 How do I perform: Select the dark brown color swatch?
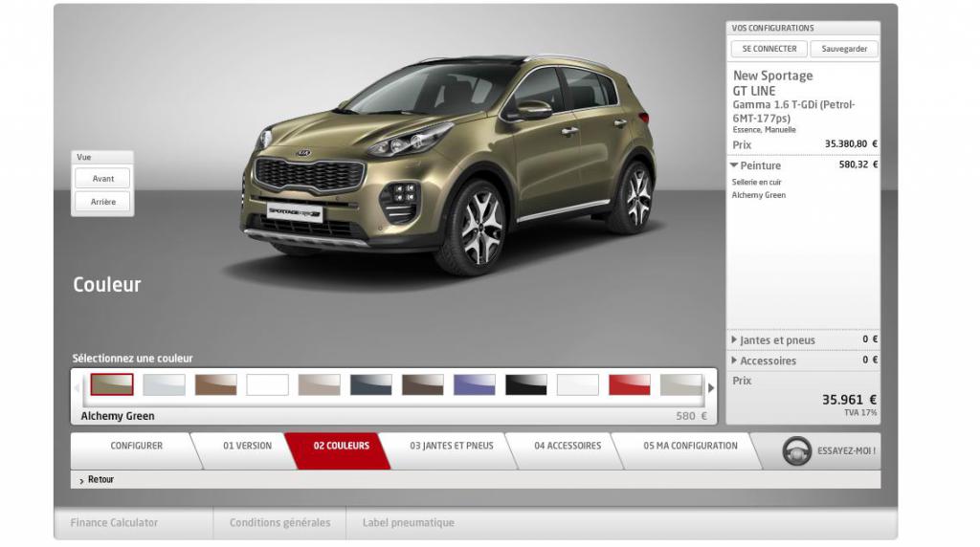pos(422,384)
